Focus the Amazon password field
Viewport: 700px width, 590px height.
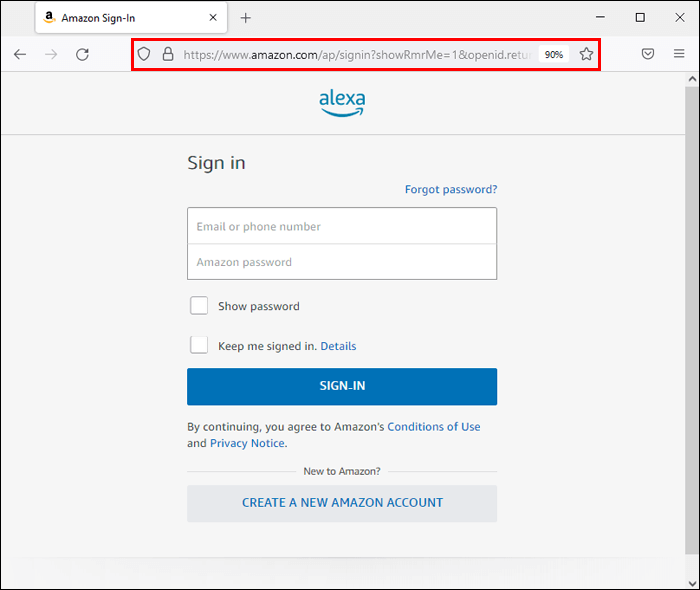tap(342, 262)
